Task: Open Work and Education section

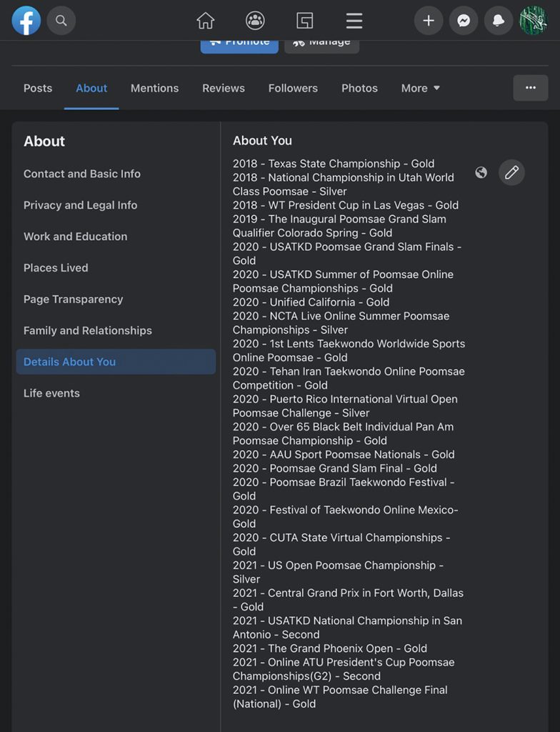Action: click(76, 236)
